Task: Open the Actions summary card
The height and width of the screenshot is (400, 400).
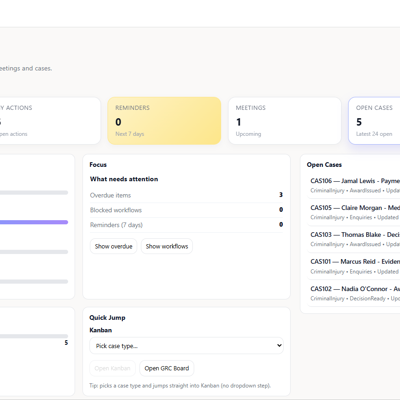Action: [x=50, y=121]
